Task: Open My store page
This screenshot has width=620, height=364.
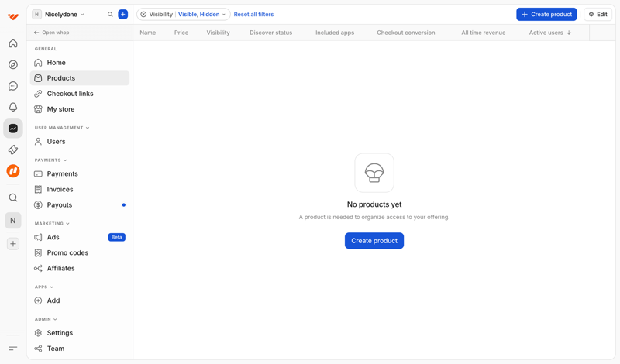Action: coord(80,109)
